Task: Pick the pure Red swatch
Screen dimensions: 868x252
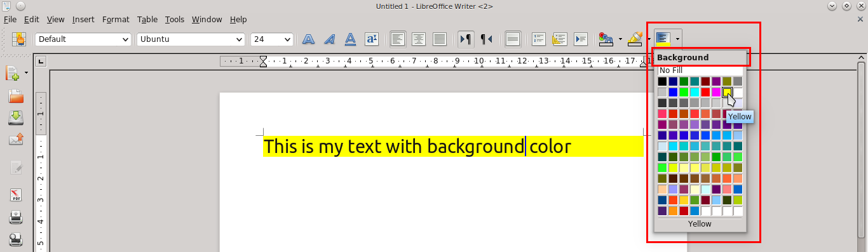Action: pyautogui.click(x=705, y=92)
